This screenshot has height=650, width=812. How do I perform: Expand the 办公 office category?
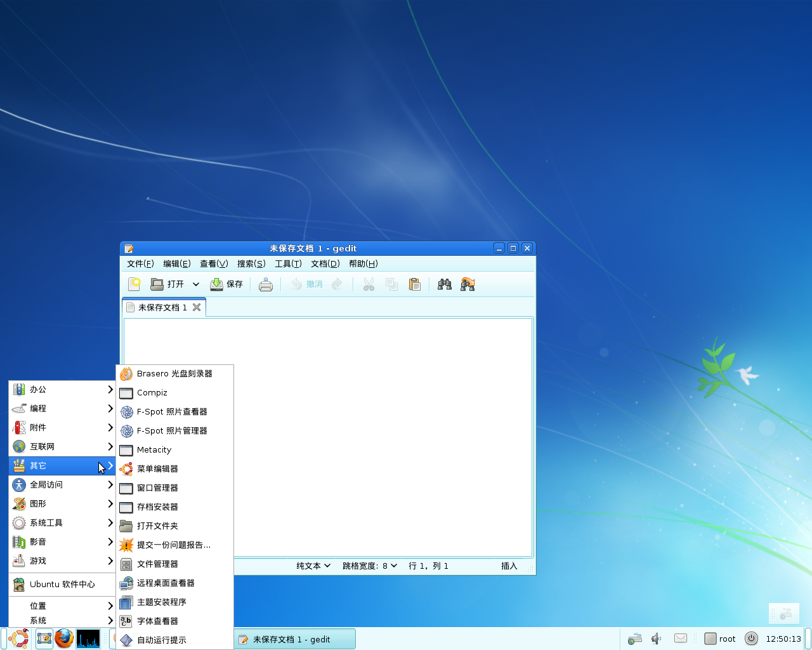coord(62,390)
